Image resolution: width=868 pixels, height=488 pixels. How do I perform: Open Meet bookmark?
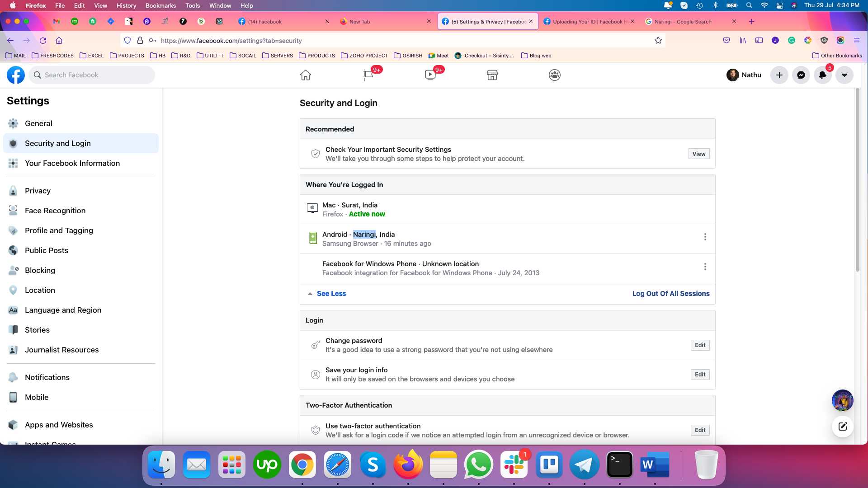pyautogui.click(x=439, y=56)
